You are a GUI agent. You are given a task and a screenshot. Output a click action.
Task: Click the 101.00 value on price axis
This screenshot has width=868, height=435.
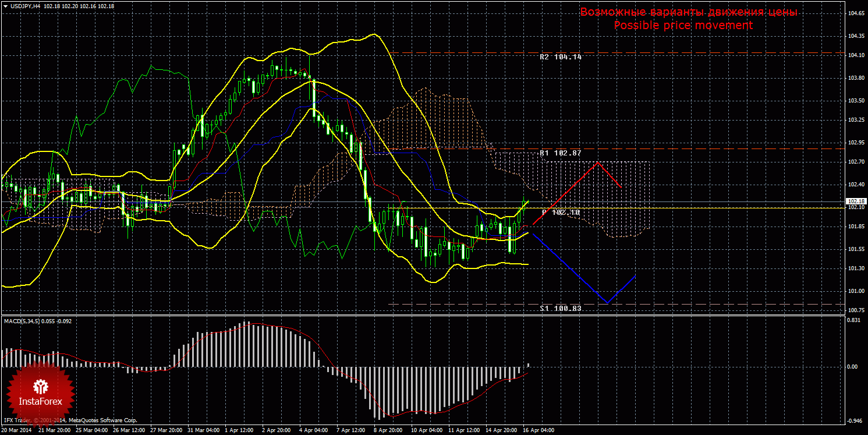(x=855, y=291)
